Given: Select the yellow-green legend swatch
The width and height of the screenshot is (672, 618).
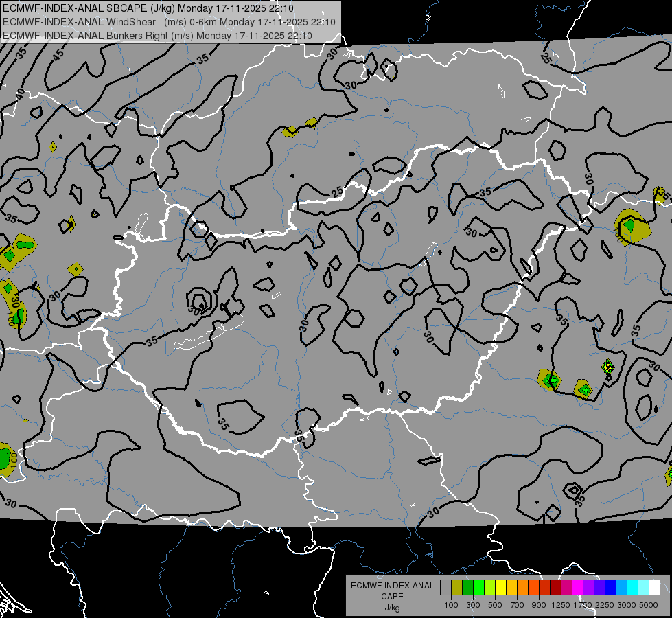Looking at the screenshot, I should click(x=490, y=588).
